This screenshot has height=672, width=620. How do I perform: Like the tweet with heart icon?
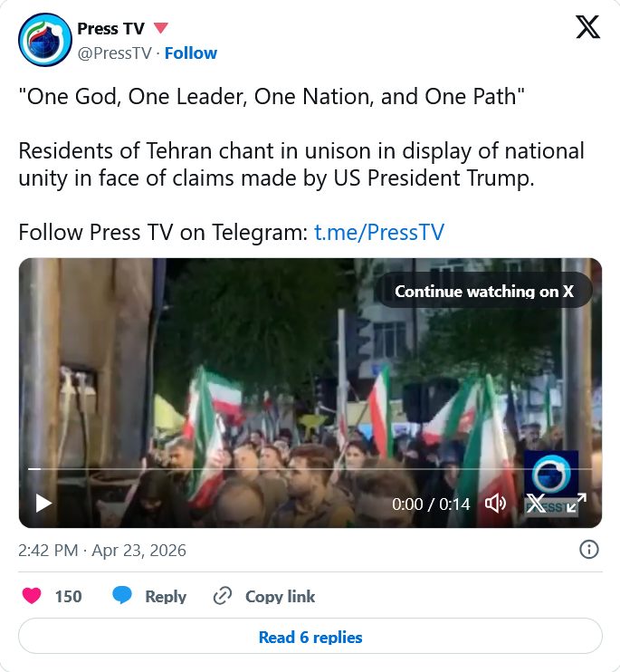[32, 596]
